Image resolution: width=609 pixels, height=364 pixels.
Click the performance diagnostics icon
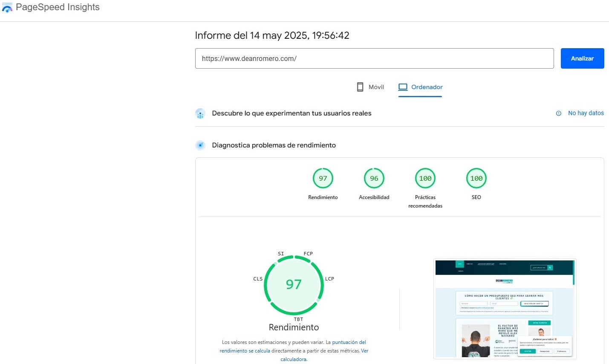coord(200,145)
